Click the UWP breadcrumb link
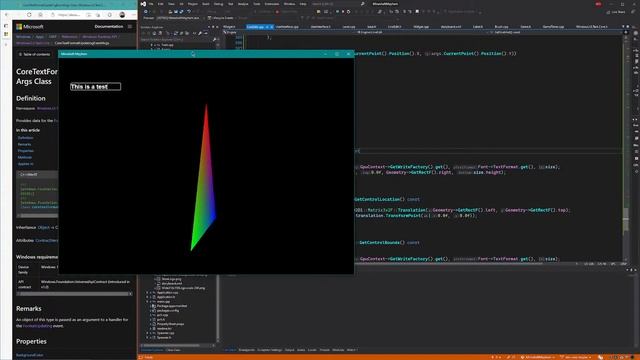 [53, 37]
